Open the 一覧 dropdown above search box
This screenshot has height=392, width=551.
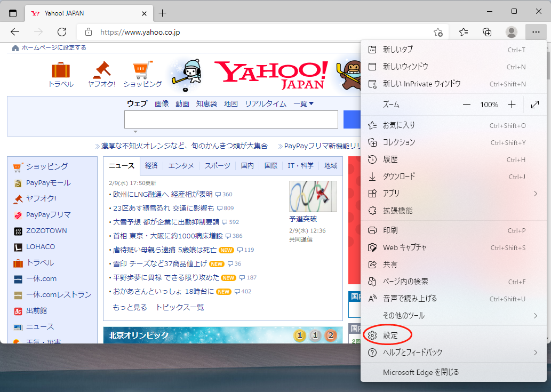click(304, 103)
